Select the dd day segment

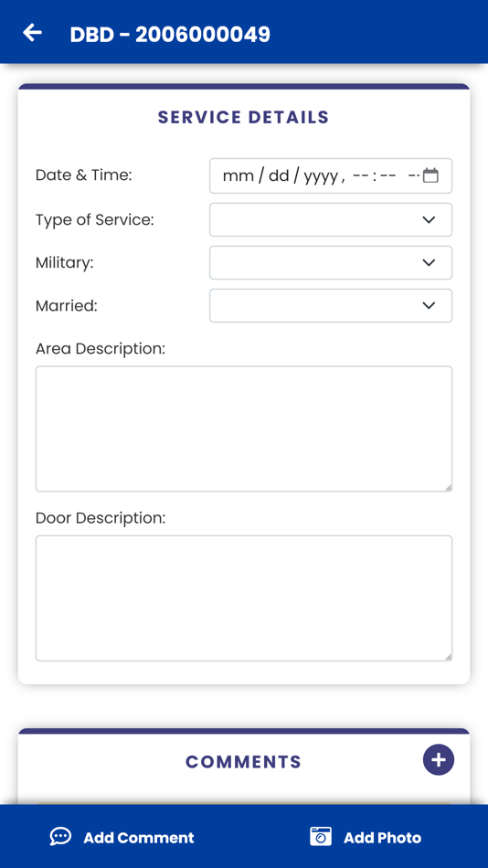(279, 176)
